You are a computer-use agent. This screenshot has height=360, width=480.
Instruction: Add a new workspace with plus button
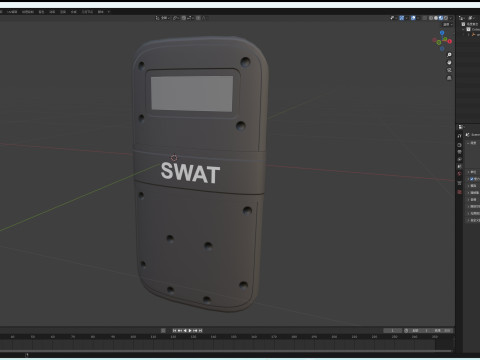pyautogui.click(x=109, y=12)
